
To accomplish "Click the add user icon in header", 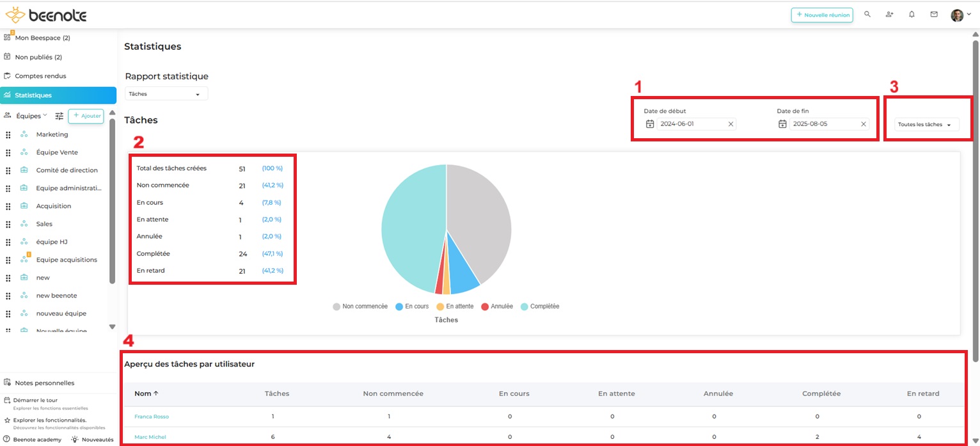I will pos(889,14).
